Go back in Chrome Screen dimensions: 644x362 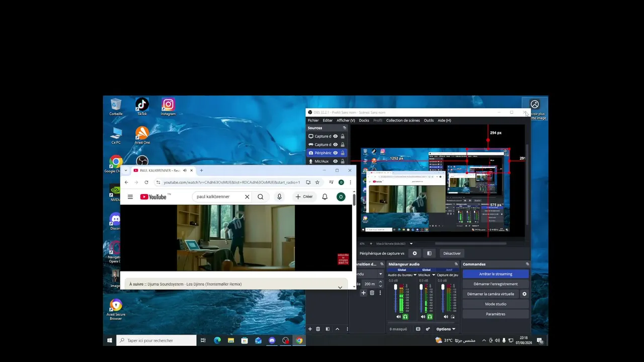click(x=126, y=182)
